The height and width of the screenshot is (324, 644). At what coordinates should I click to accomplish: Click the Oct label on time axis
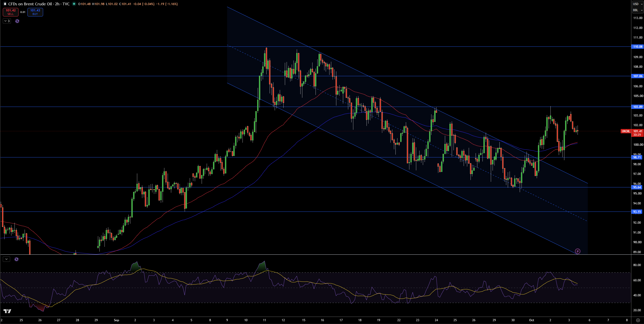coord(531,320)
